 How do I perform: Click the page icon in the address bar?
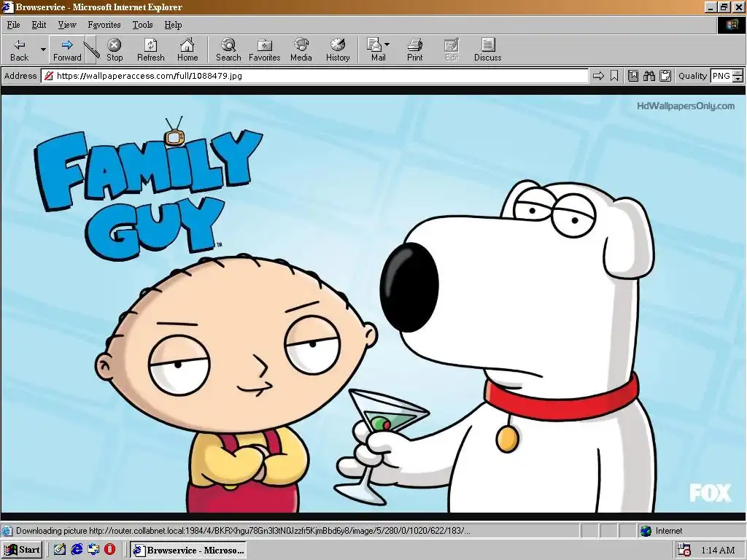[48, 76]
